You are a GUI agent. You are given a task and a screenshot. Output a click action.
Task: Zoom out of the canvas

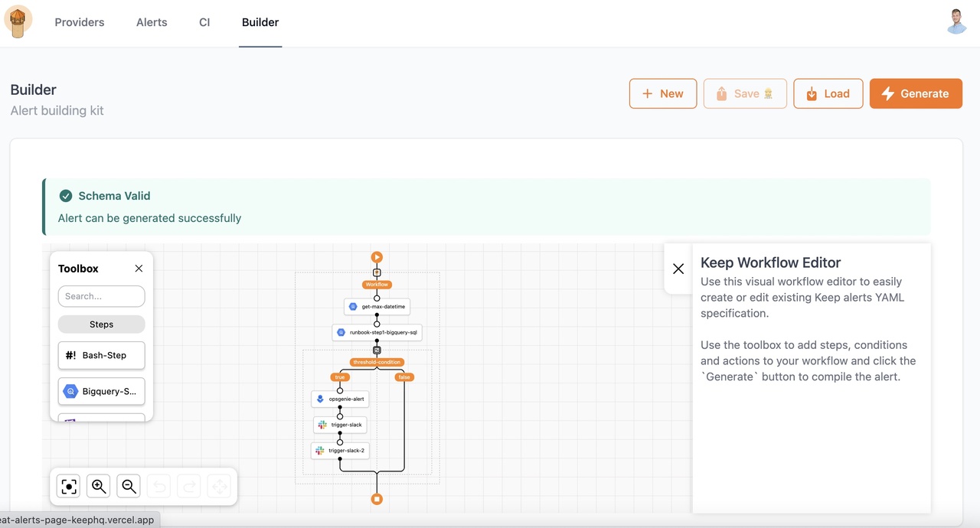tap(129, 486)
